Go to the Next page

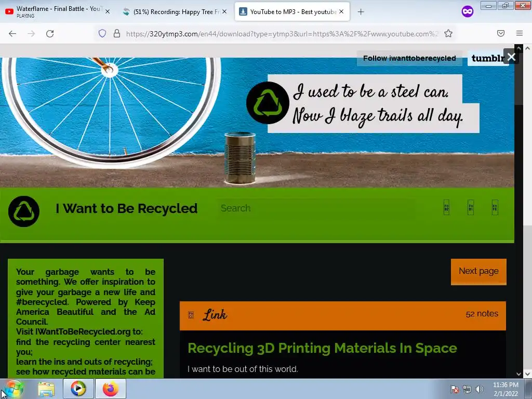pyautogui.click(x=478, y=271)
